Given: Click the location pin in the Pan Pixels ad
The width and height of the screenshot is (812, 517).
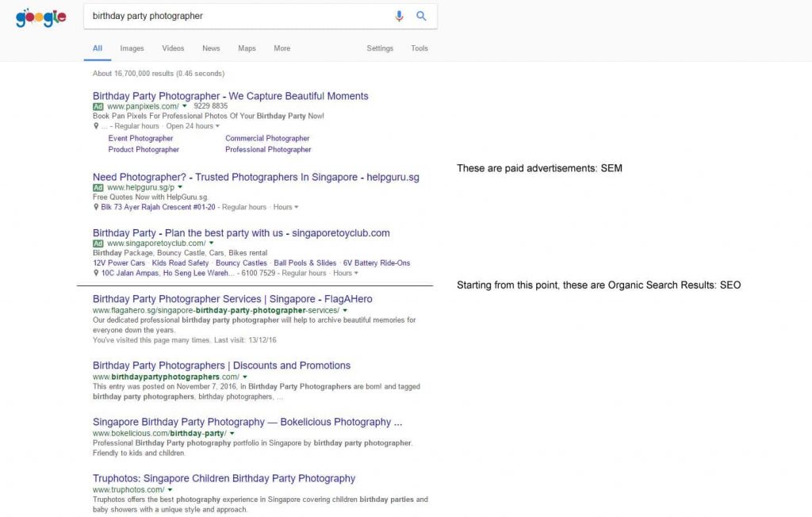Looking at the screenshot, I should pos(96,126).
